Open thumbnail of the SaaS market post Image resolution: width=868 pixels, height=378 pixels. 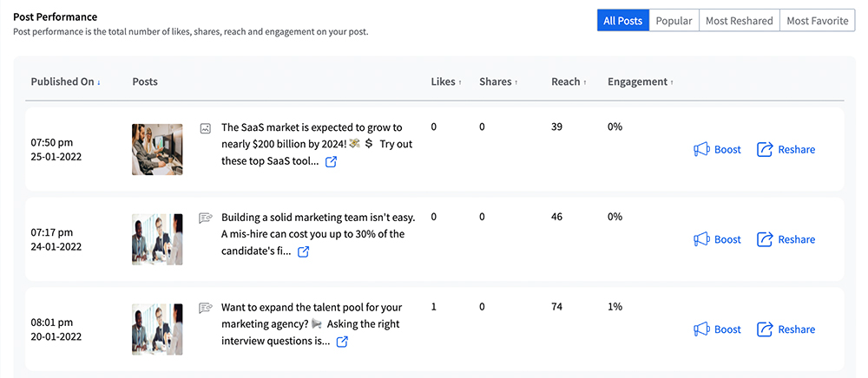coord(157,149)
